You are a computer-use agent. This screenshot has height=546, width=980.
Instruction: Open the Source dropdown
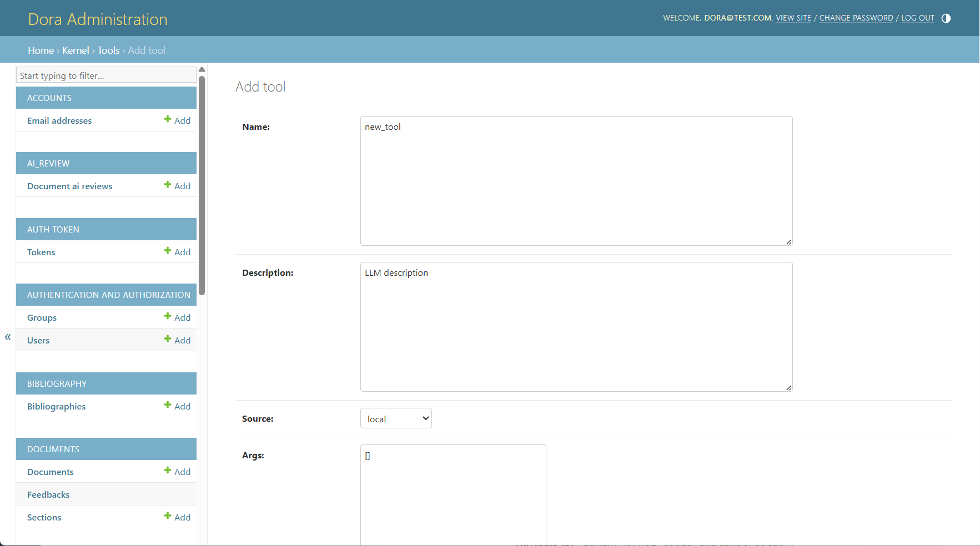point(395,418)
